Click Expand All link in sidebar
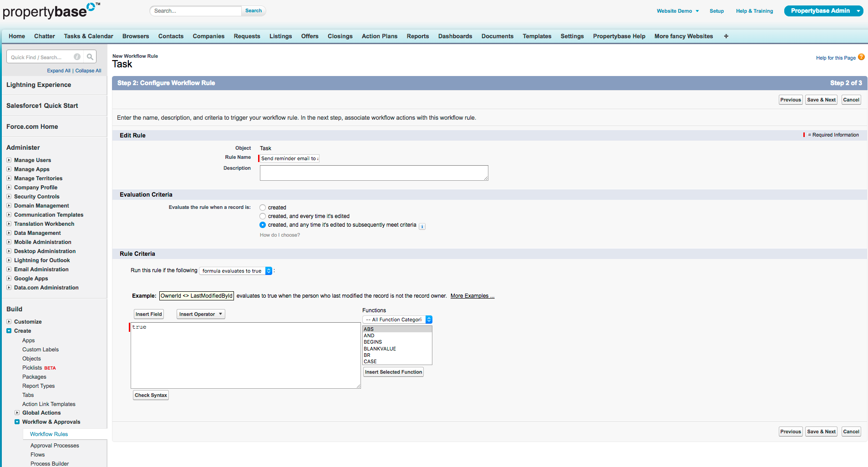Image resolution: width=868 pixels, height=467 pixels. coord(59,71)
